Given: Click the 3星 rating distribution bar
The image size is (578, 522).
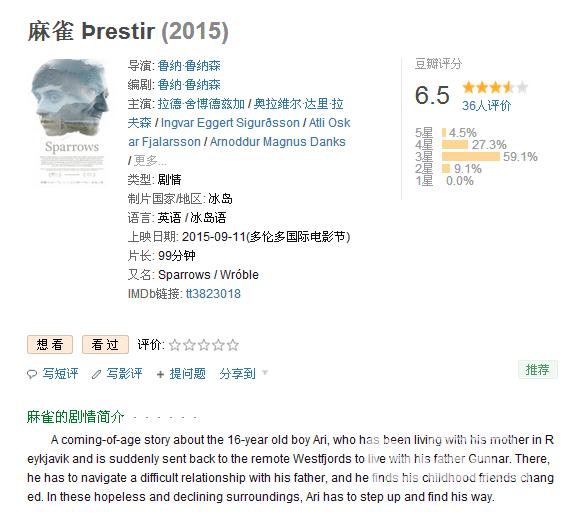Looking at the screenshot, I should point(471,157).
